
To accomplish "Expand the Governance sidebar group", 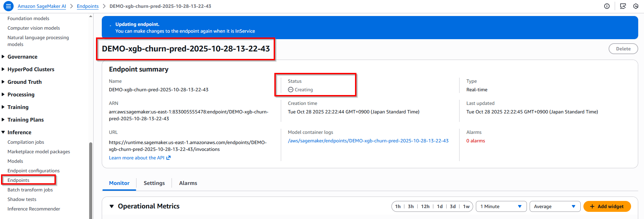I will click(x=3, y=57).
